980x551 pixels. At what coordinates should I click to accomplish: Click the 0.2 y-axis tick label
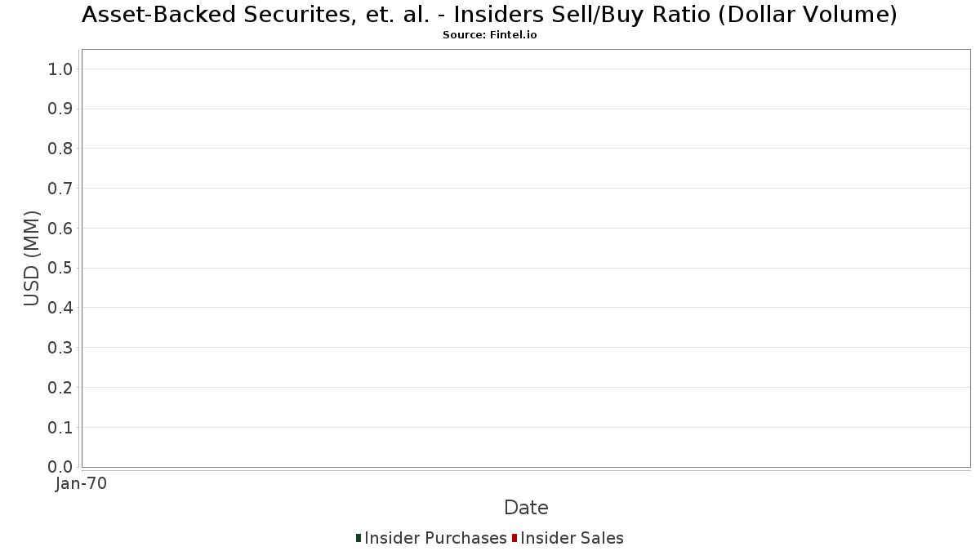(x=61, y=388)
